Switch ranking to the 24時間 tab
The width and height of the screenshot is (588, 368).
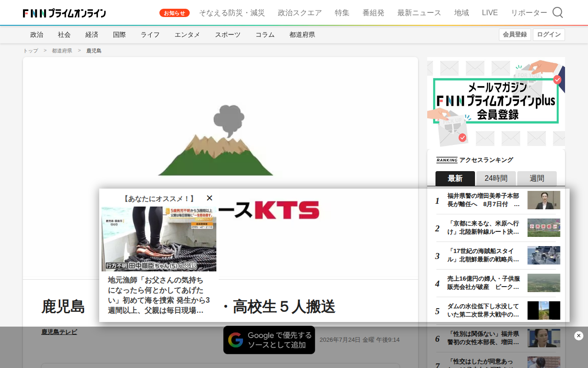click(496, 178)
